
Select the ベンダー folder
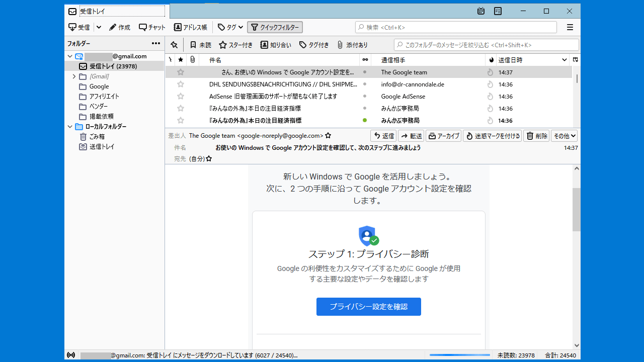click(94, 107)
